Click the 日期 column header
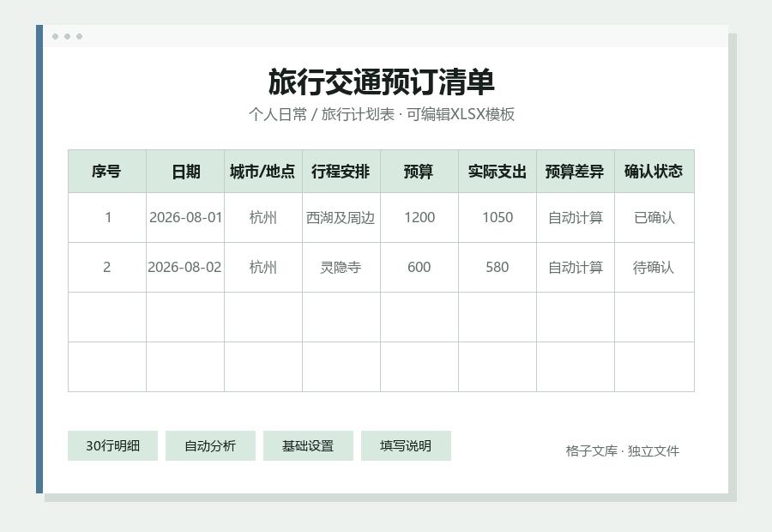Screen dimensions: 772x532 pos(185,172)
